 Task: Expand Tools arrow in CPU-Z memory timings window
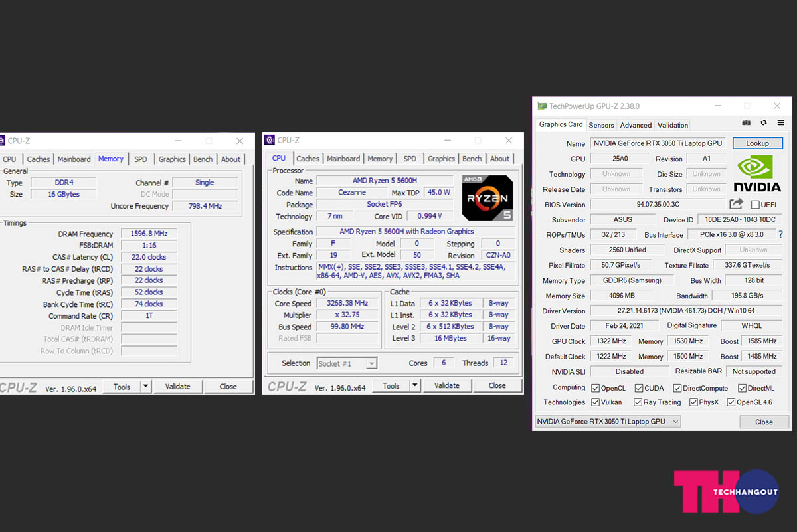tap(146, 387)
